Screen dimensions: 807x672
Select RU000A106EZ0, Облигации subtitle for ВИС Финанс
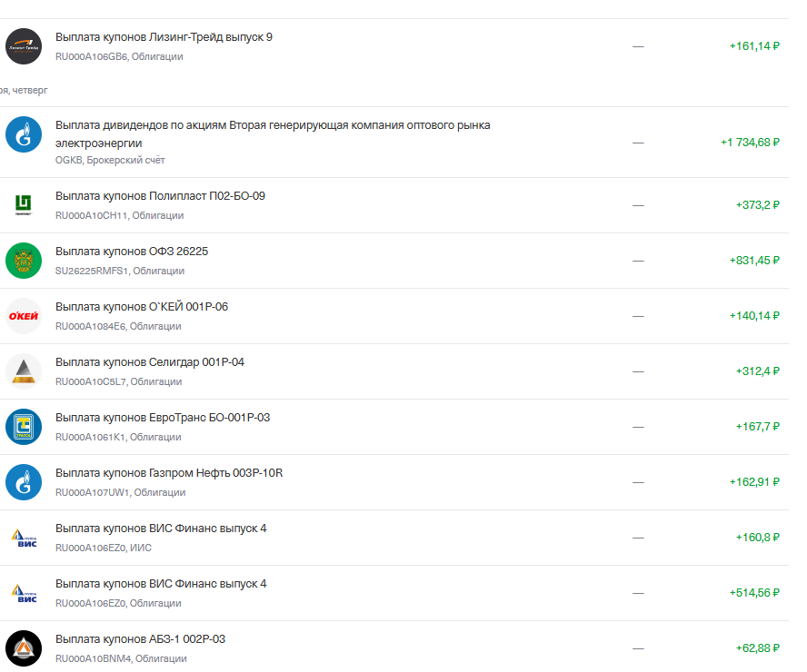pos(118,604)
